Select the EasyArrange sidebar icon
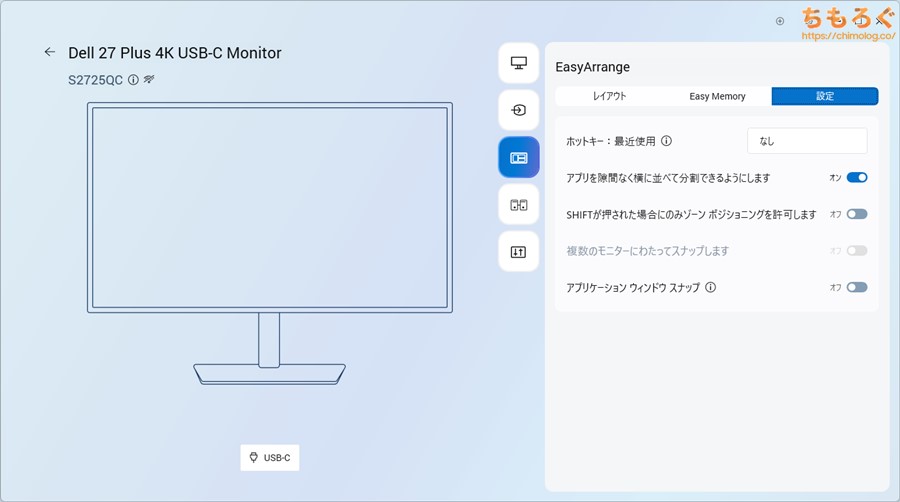 pos(518,158)
